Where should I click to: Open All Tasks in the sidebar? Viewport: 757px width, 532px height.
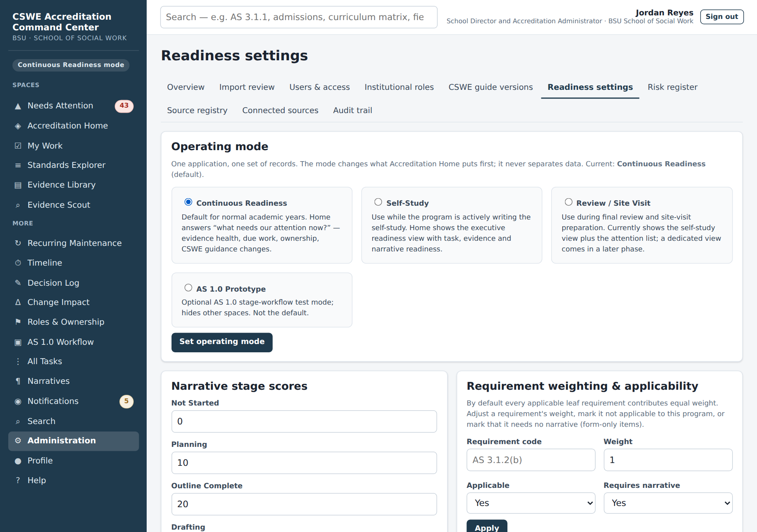click(73, 361)
